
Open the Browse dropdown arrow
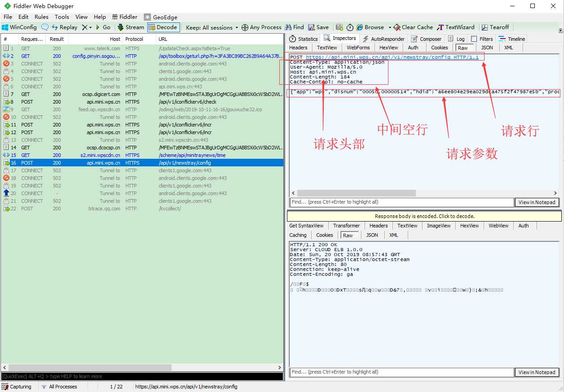[390, 27]
